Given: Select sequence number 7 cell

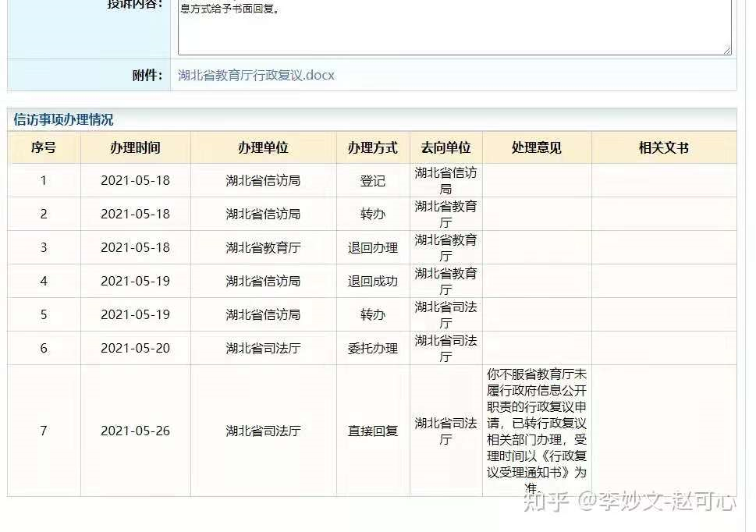Looking at the screenshot, I should pos(44,431).
